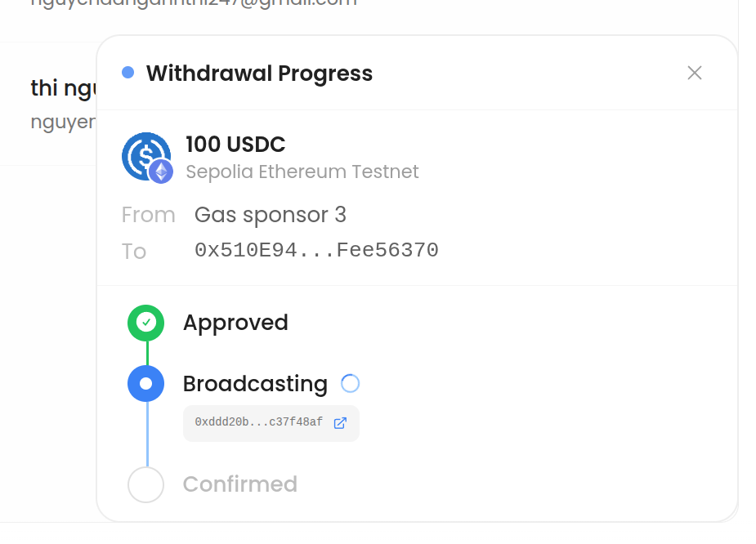Viewport: 756px width, 544px height.
Task: Click the Withdrawal Progress title
Action: tap(259, 74)
